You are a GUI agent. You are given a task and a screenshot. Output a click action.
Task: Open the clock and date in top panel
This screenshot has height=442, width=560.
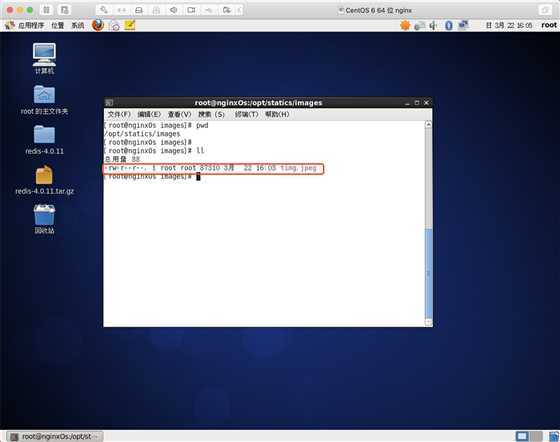[509, 25]
